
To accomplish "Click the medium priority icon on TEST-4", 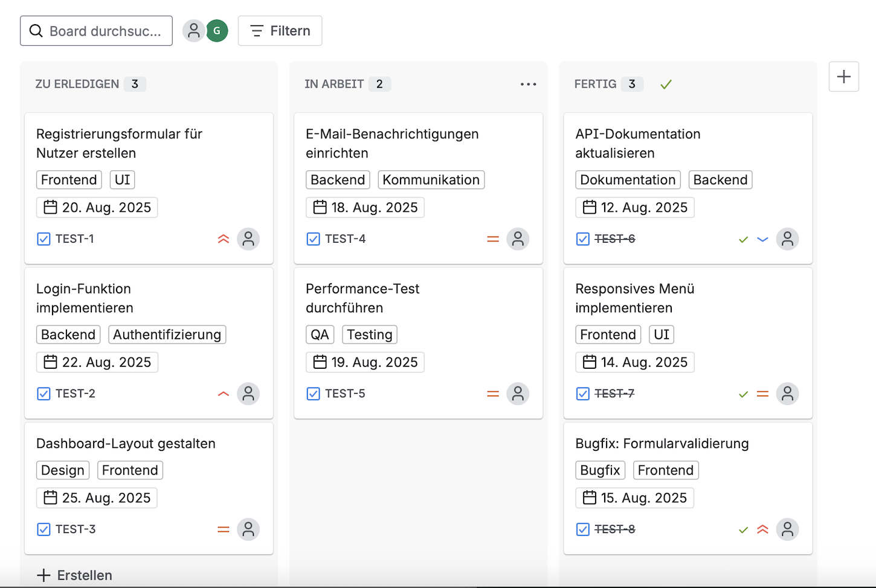I will tap(493, 239).
